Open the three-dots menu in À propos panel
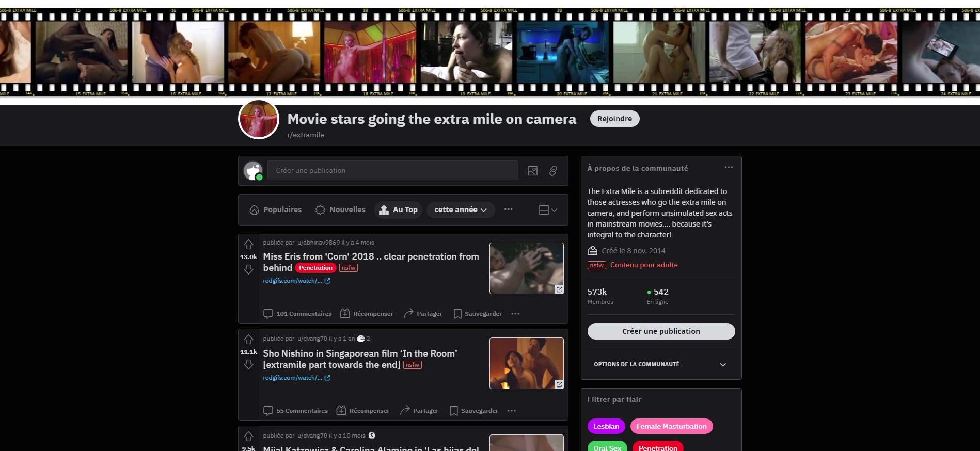This screenshot has width=980, height=451. [x=729, y=168]
